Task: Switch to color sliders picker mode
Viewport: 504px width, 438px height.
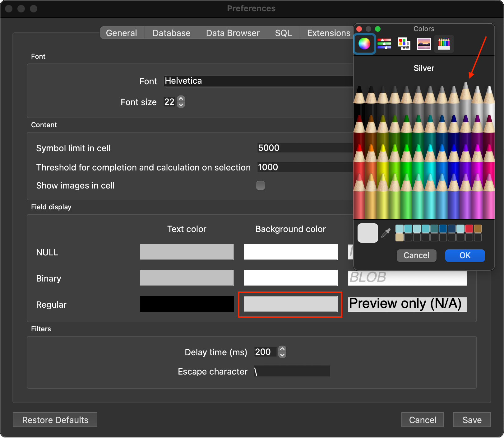Action: [384, 44]
